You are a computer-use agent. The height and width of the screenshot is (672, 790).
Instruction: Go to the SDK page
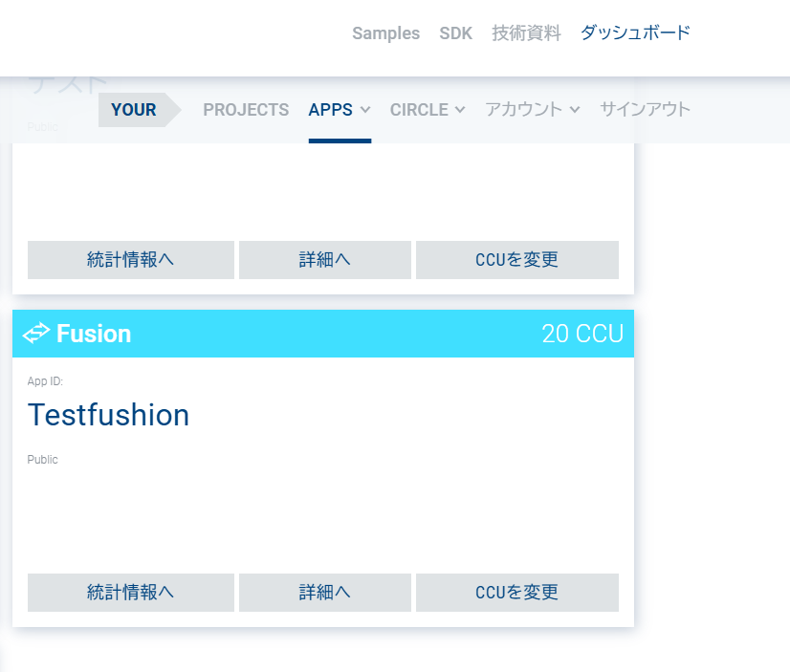[455, 33]
